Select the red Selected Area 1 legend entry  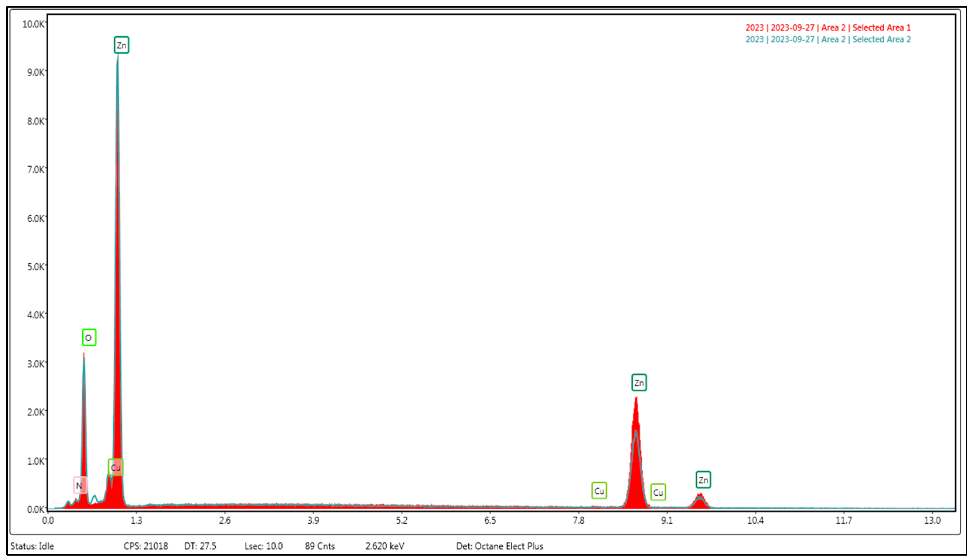(828, 28)
